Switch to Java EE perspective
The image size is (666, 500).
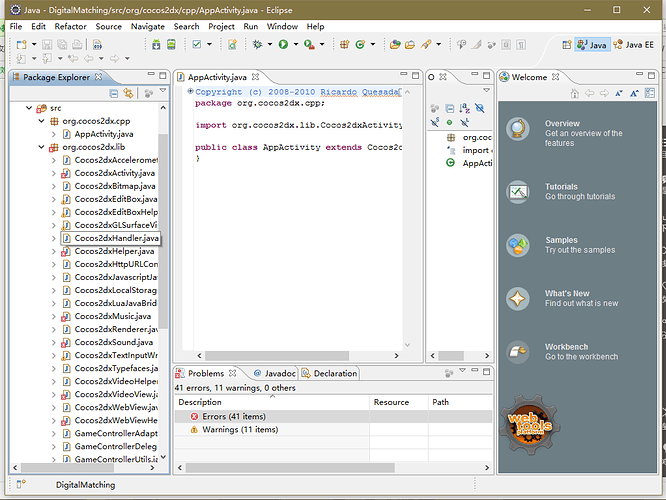tap(634, 45)
